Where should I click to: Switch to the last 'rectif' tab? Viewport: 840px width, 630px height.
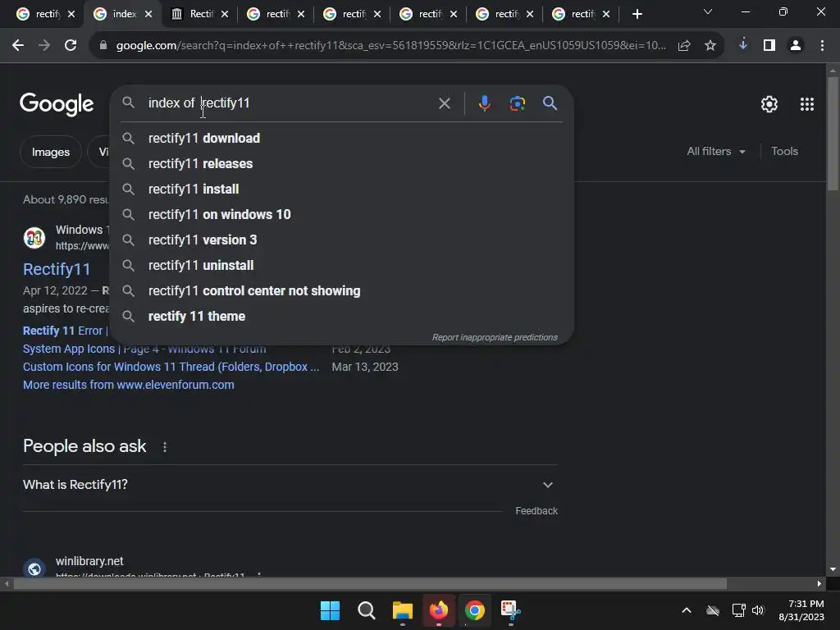pyautogui.click(x=582, y=15)
